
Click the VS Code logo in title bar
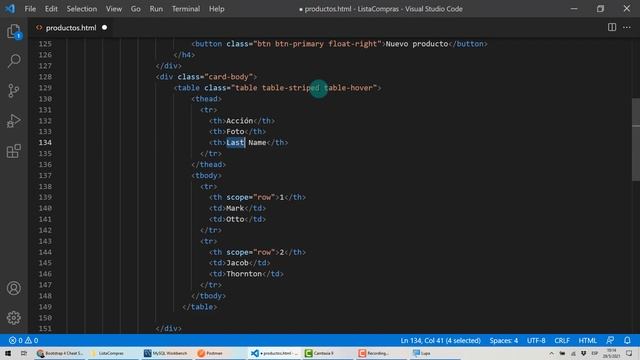(10, 9)
